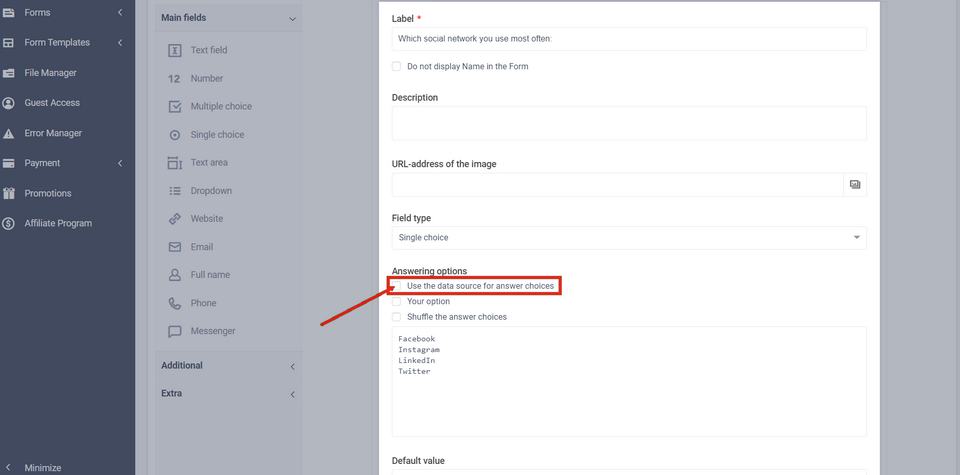Select the Full name person icon
This screenshot has height=475, width=960.
pos(174,275)
